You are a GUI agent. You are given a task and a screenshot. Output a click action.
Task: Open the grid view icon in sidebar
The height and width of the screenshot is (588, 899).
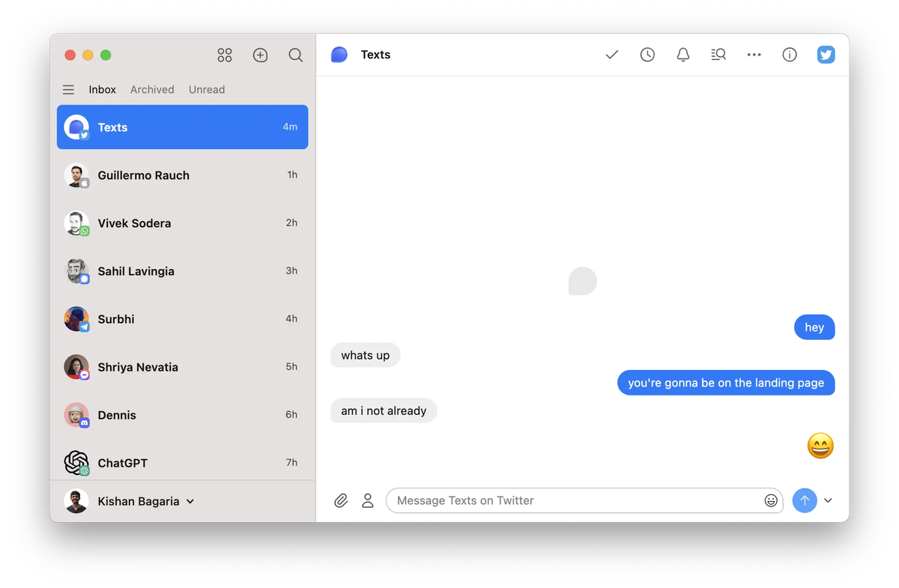tap(225, 55)
